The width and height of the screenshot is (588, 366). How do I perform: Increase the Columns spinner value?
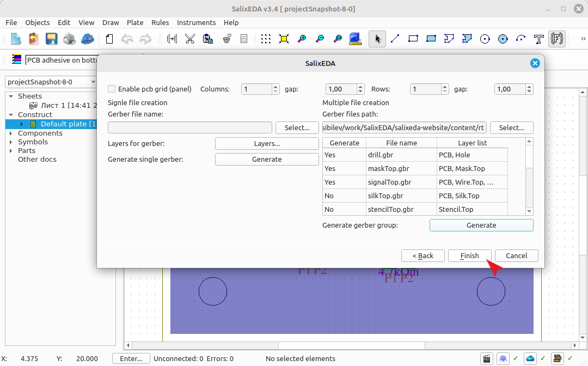(x=275, y=87)
